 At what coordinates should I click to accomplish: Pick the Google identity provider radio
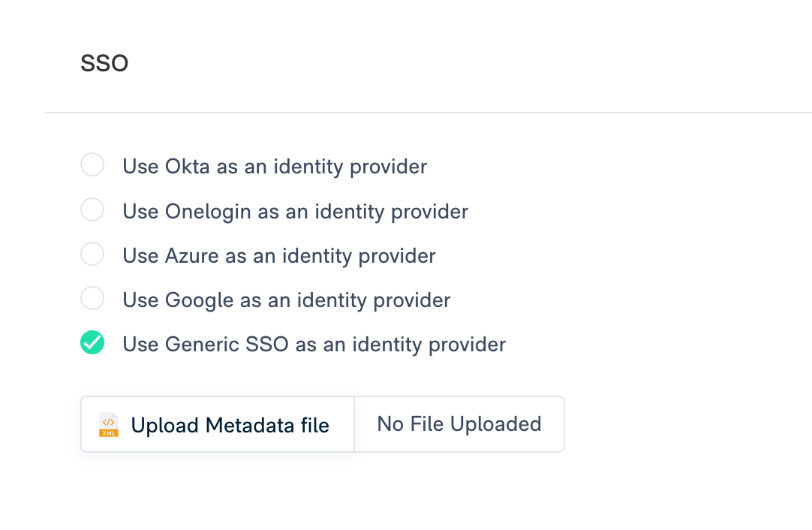[92, 299]
